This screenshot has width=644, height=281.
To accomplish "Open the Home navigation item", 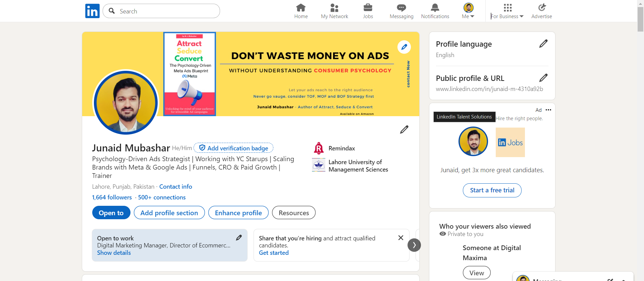I will (301, 11).
